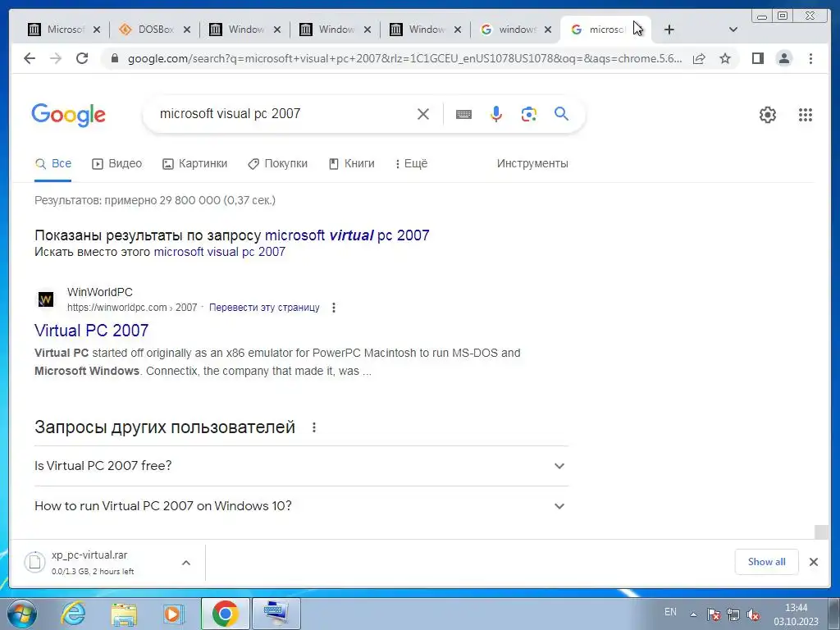Image resolution: width=840 pixels, height=630 pixels.
Task: Open options beside Запросы других пользователей
Action: pyautogui.click(x=314, y=427)
